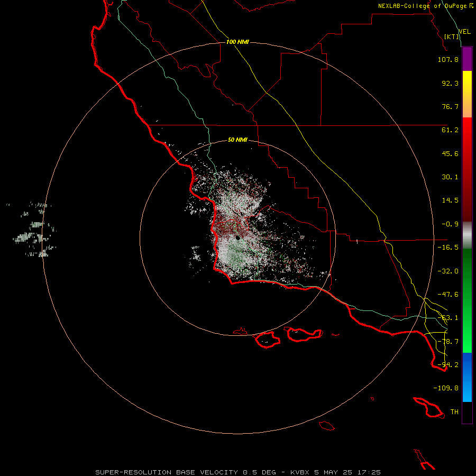The image size is (476, 476).
Task: Click the purple segment of the velocity color bar
Action: (x=467, y=59)
